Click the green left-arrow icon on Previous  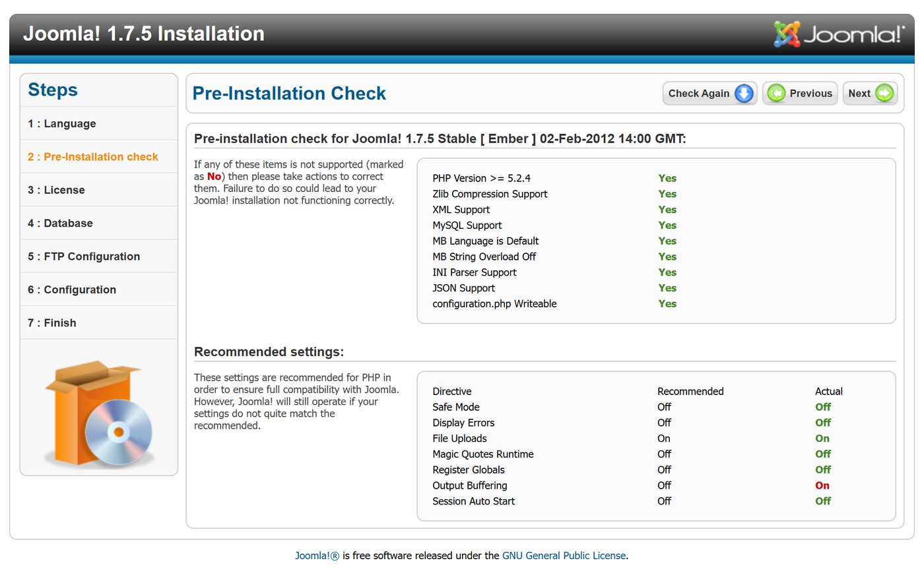pos(776,94)
